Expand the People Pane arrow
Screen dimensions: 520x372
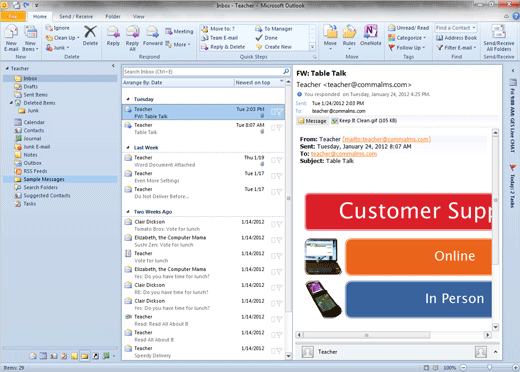(495, 352)
